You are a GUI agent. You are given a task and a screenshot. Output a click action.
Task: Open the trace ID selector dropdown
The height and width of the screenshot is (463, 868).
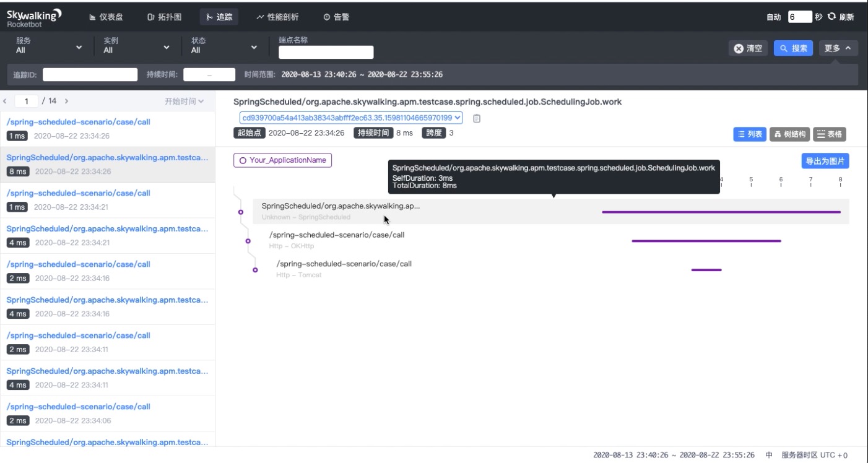coord(351,118)
